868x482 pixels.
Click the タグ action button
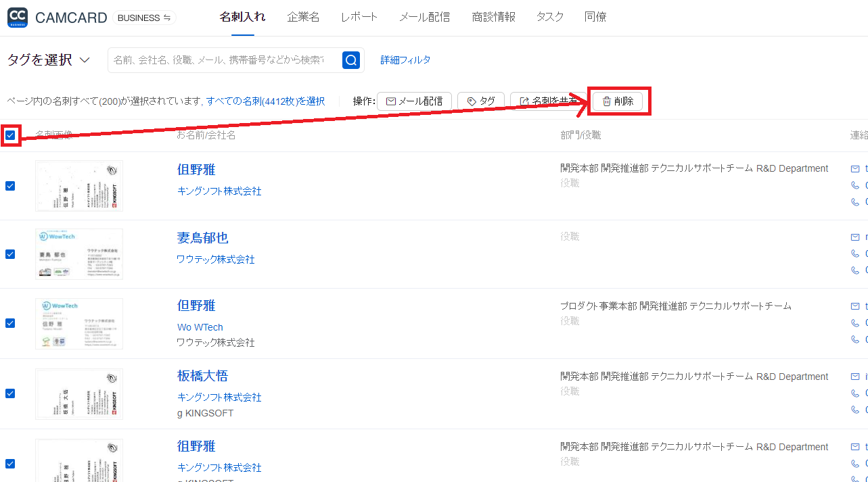pyautogui.click(x=481, y=101)
